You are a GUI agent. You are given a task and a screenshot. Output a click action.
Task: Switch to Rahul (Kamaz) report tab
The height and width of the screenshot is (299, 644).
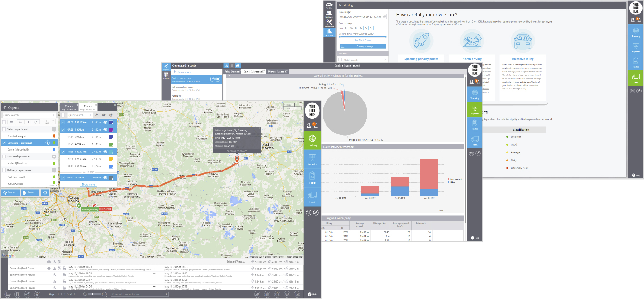coord(232,72)
